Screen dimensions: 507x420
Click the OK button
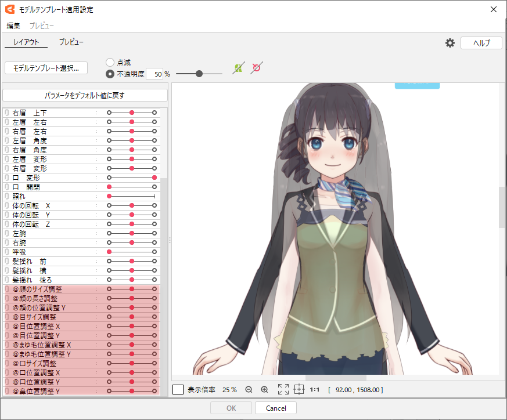(231, 408)
